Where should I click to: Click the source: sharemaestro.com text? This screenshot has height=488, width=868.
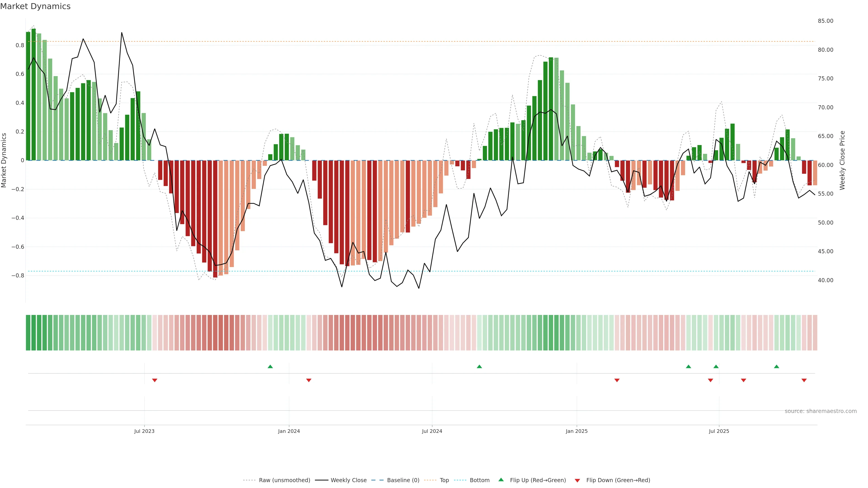pyautogui.click(x=821, y=411)
